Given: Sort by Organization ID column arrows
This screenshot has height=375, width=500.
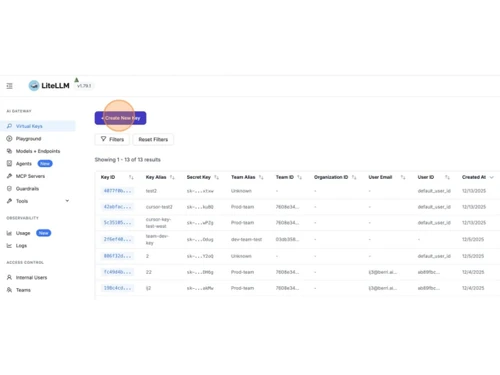Looking at the screenshot, I should pyautogui.click(x=354, y=177).
